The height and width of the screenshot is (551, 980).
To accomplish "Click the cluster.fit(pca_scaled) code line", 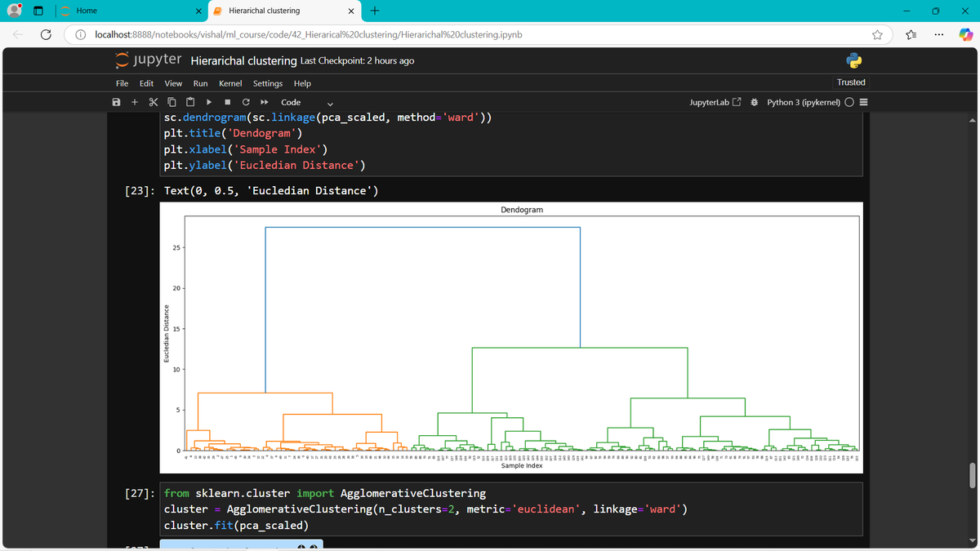I will click(x=236, y=525).
